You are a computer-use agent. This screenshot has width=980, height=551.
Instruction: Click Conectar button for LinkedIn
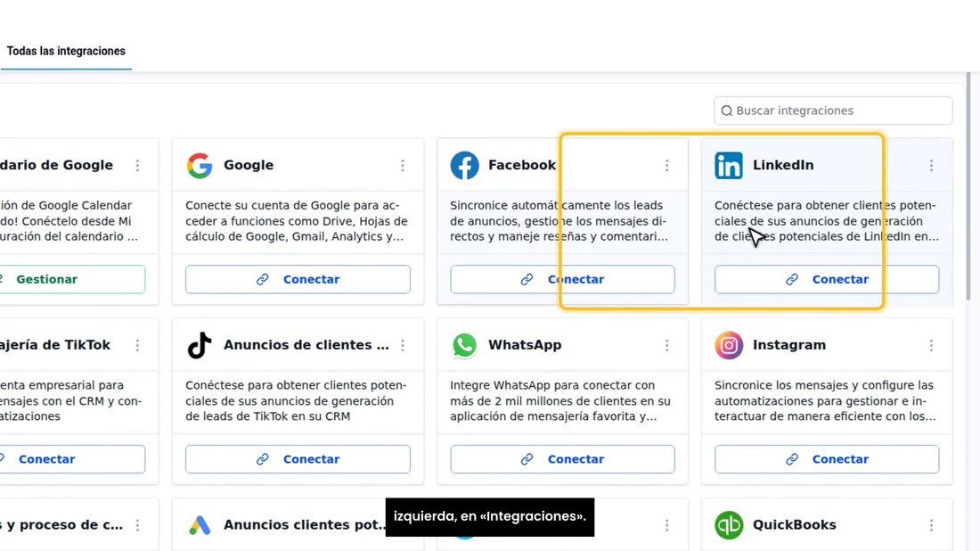827,280
